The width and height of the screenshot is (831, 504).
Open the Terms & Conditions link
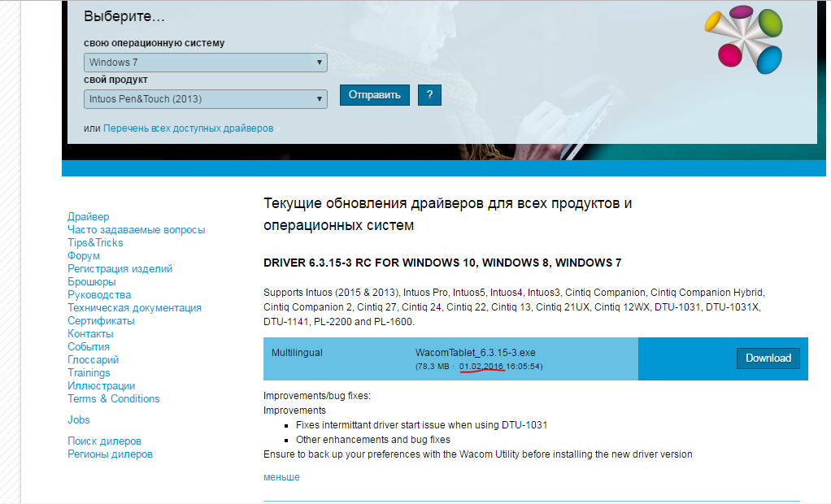coord(113,398)
